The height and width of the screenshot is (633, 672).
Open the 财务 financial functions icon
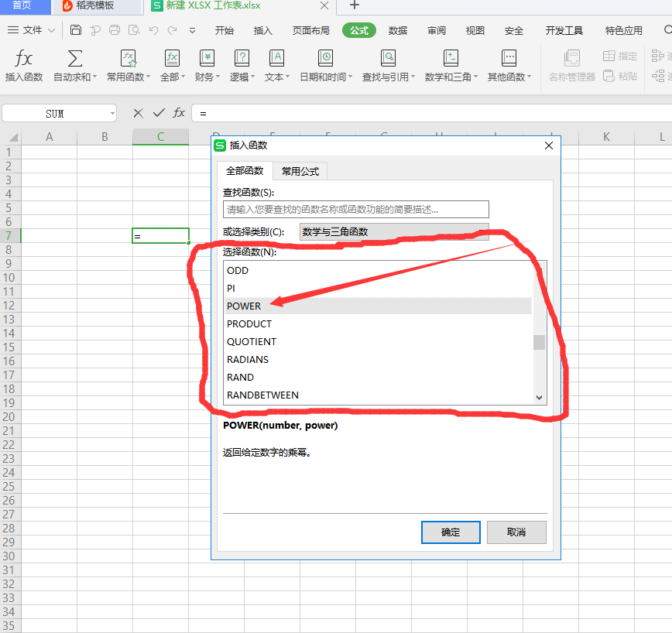207,59
